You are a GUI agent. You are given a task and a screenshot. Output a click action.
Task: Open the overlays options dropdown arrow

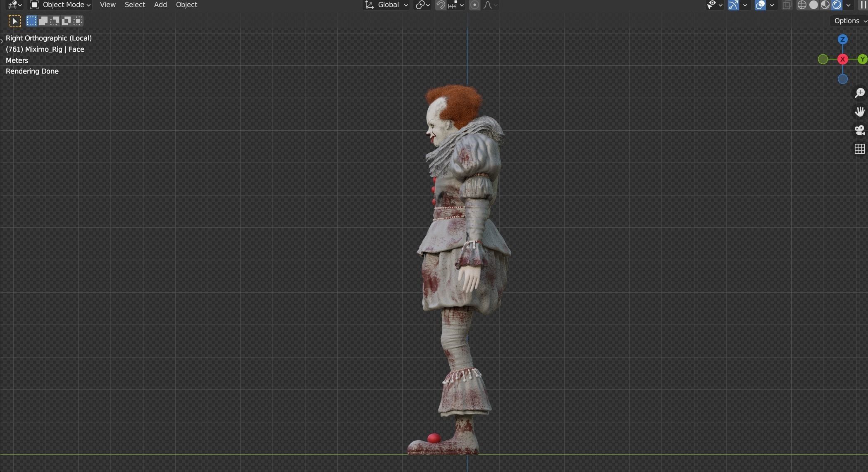tap(772, 5)
